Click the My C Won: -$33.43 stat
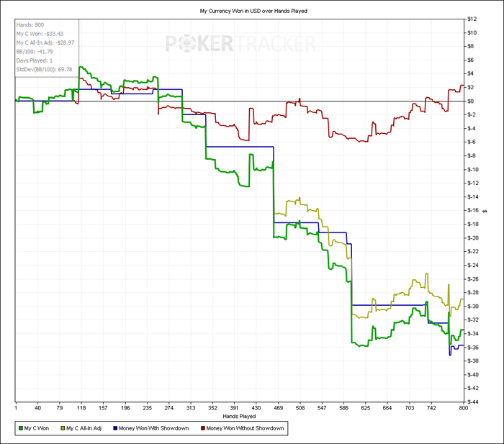Viewport: 504px width, 444px height. (40, 34)
